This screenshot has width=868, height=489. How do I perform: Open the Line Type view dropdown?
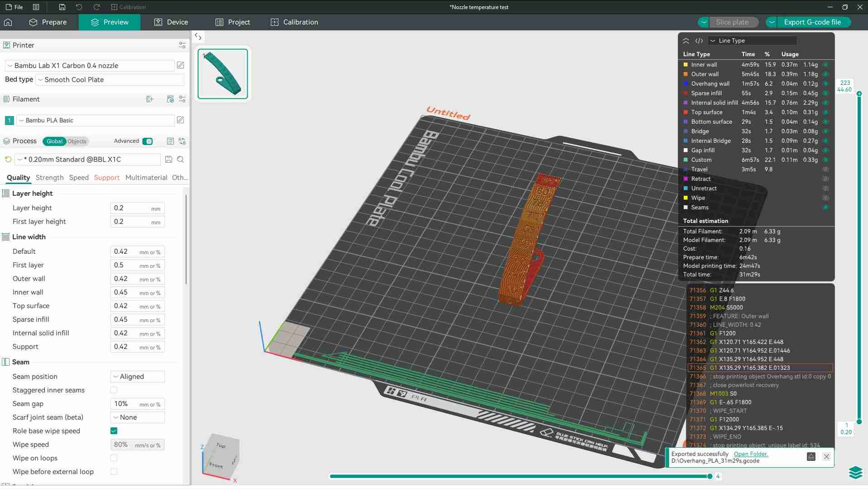[x=753, y=41]
